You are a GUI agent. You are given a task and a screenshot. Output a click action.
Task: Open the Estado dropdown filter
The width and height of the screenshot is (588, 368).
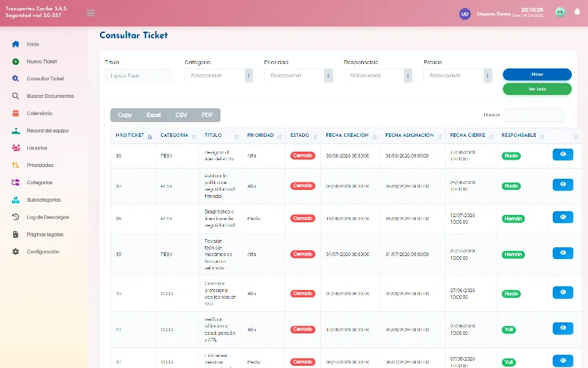click(457, 76)
